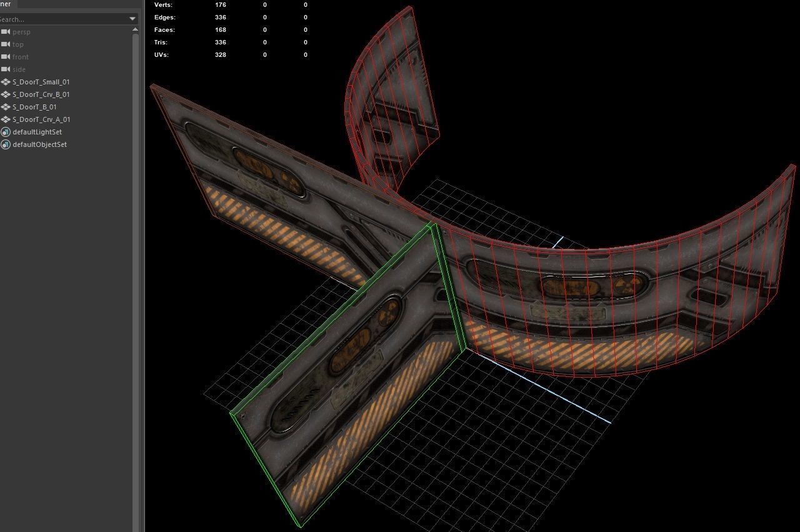Screen dimensions: 800x532
Task: Click the mesh icon beside S_DoorT_B_01
Action: pos(6,106)
